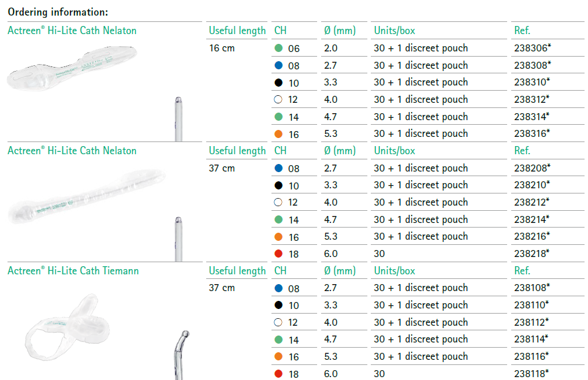This screenshot has height=380, width=588.
Task: Click the "16 cm" useful length value
Action: [x=222, y=48]
